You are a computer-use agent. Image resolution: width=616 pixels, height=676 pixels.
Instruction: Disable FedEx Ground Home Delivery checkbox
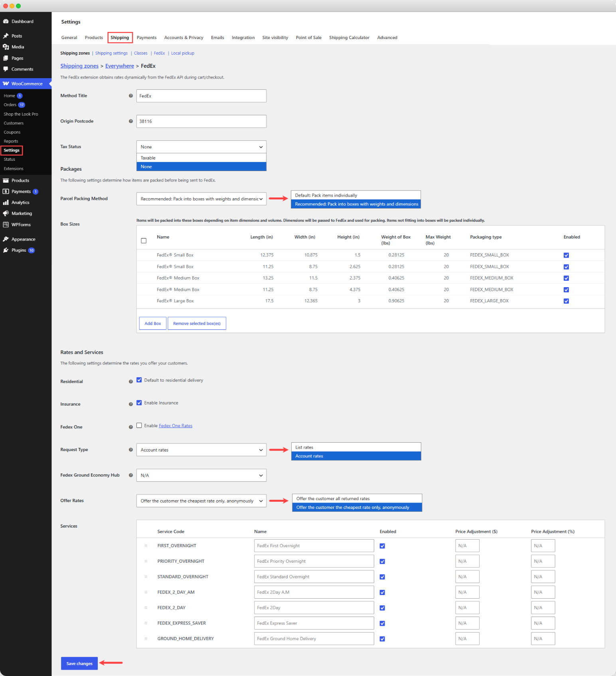point(382,639)
